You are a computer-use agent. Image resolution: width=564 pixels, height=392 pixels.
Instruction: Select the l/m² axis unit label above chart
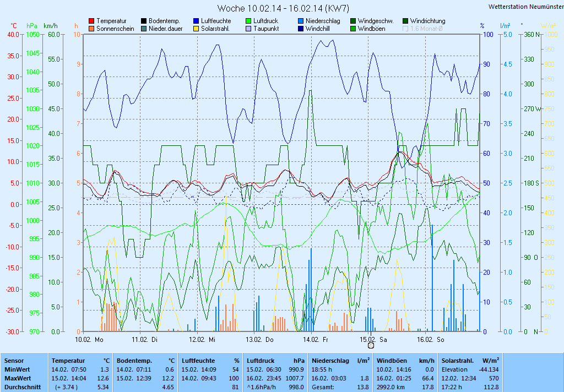[506, 26]
